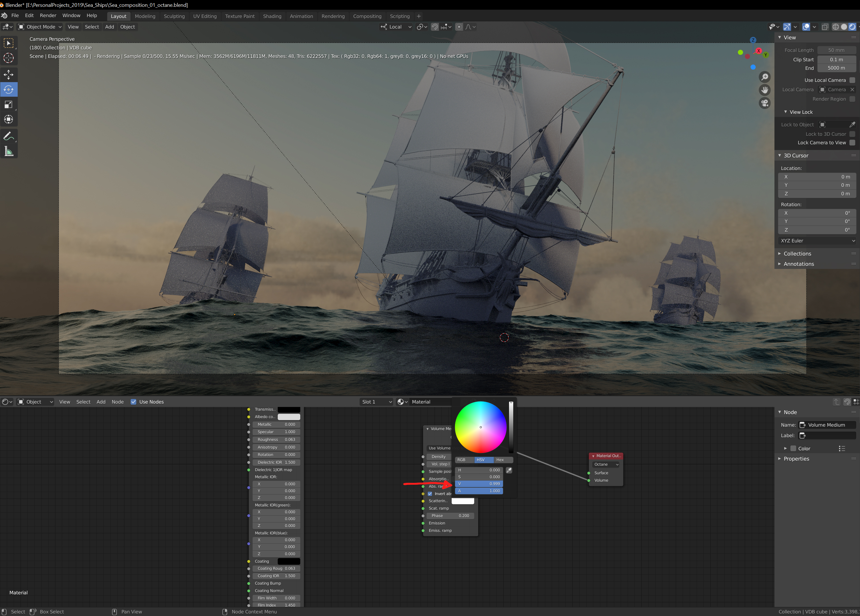Open the XYZ Euler rotation dropdown
The height and width of the screenshot is (616, 860).
click(x=817, y=241)
